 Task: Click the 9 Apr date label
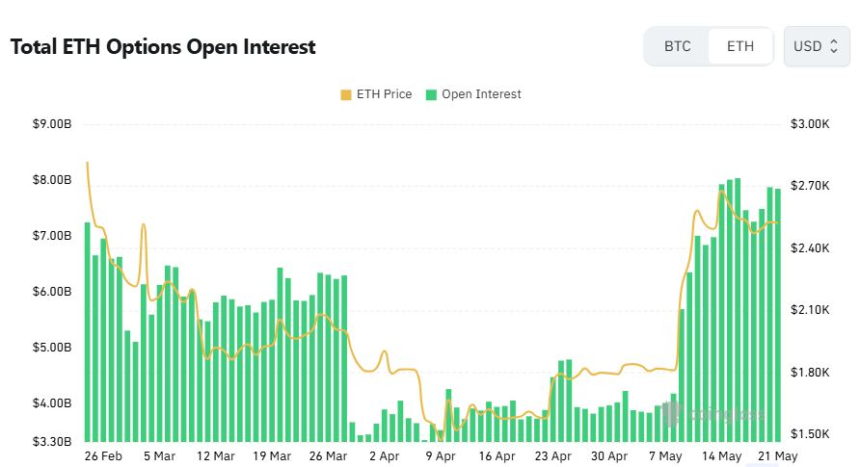pyautogui.click(x=442, y=455)
